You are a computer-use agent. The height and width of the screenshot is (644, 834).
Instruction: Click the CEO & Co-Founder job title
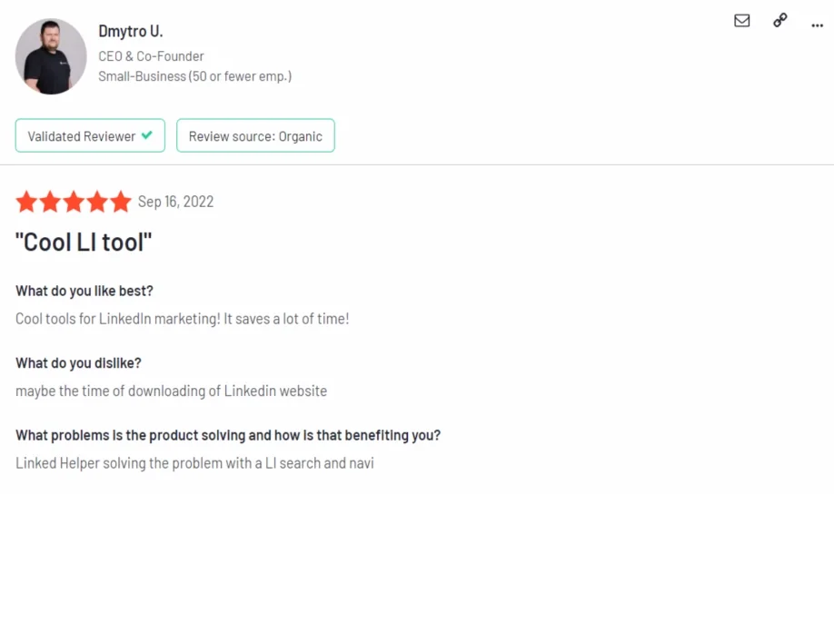point(151,56)
